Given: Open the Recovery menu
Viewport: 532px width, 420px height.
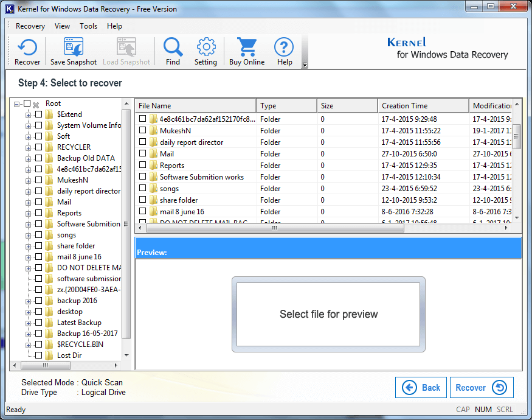Looking at the screenshot, I should [30, 26].
